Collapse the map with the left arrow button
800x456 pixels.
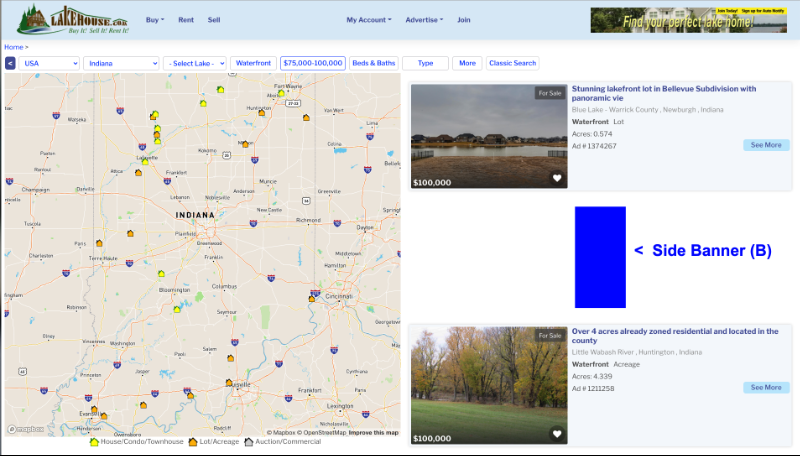click(x=10, y=63)
